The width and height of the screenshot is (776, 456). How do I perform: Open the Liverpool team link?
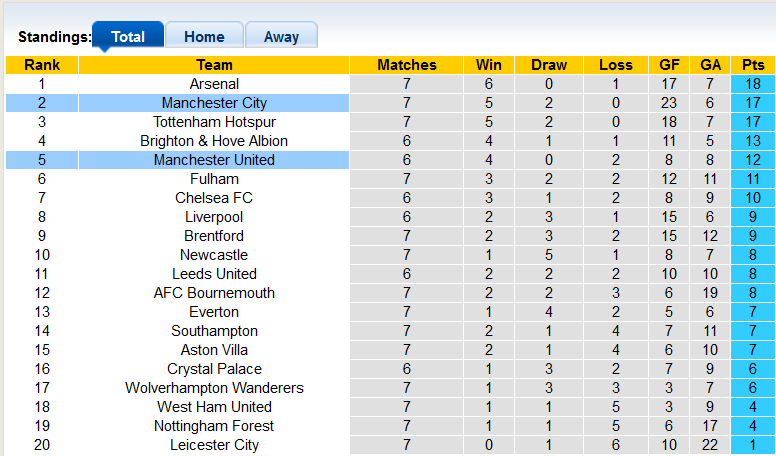point(214,217)
